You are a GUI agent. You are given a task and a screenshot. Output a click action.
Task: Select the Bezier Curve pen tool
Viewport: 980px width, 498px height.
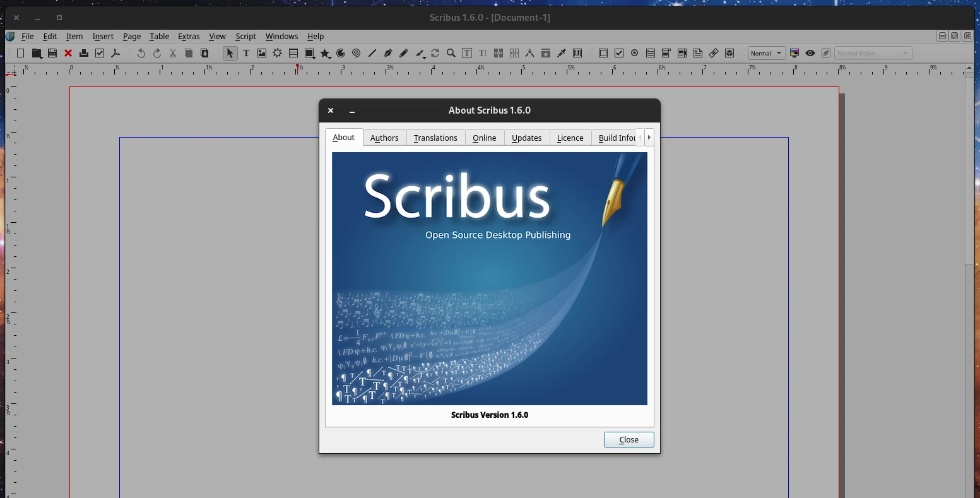[388, 54]
